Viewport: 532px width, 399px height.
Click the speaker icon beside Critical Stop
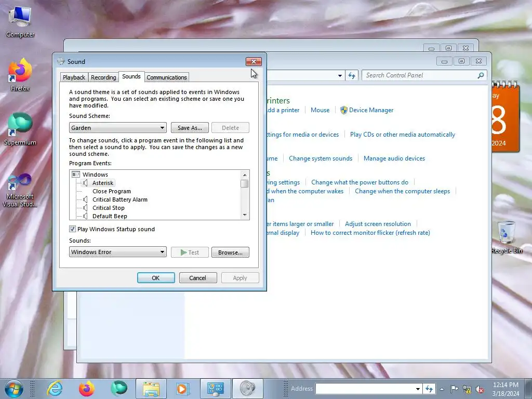tap(85, 208)
